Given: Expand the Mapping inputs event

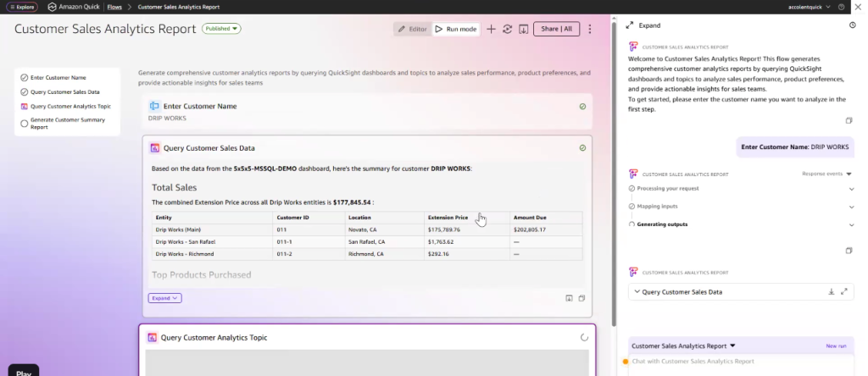Looking at the screenshot, I should pyautogui.click(x=851, y=207).
